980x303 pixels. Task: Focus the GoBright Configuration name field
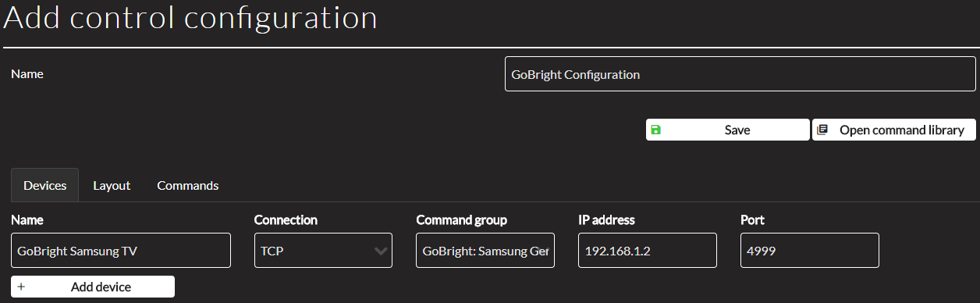click(740, 74)
